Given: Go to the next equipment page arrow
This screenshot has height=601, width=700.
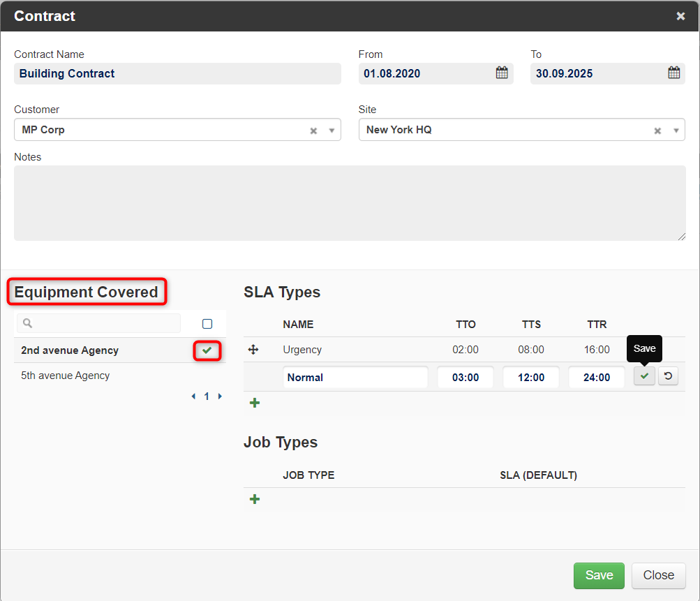Looking at the screenshot, I should (x=220, y=396).
